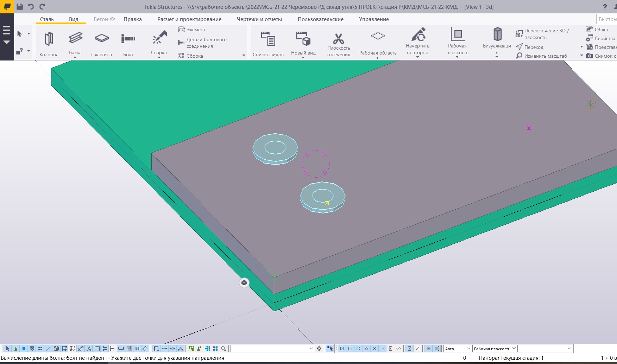Toggle snap to intersection points (X)
This screenshot has width=617, height=364.
[374, 349]
